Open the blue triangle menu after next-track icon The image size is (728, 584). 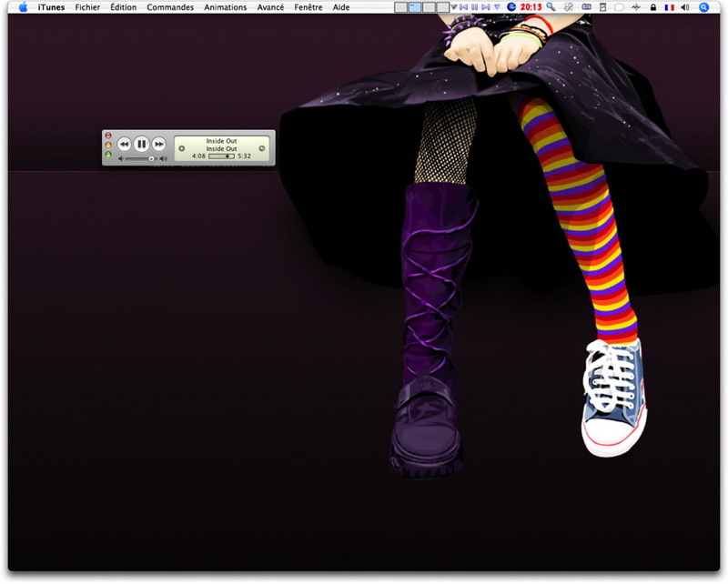point(497,7)
